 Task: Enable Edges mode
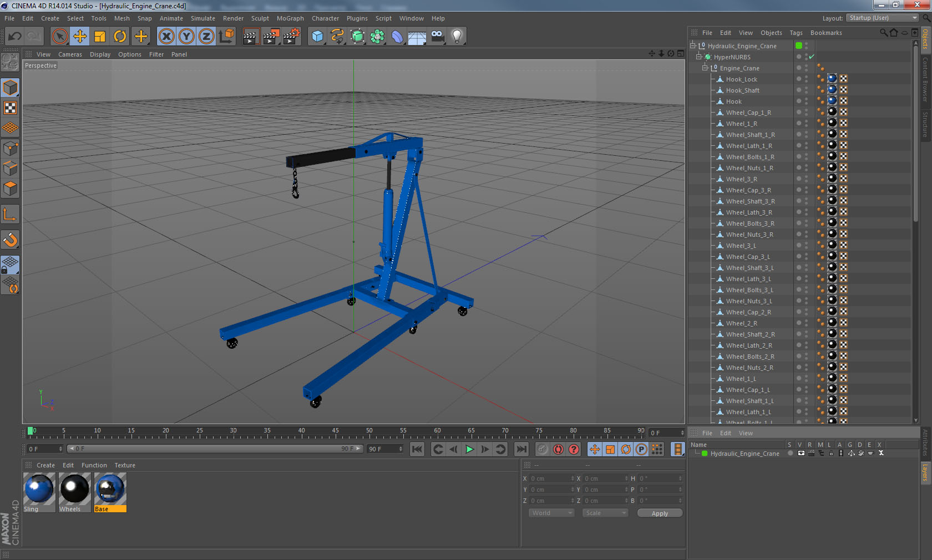10,168
